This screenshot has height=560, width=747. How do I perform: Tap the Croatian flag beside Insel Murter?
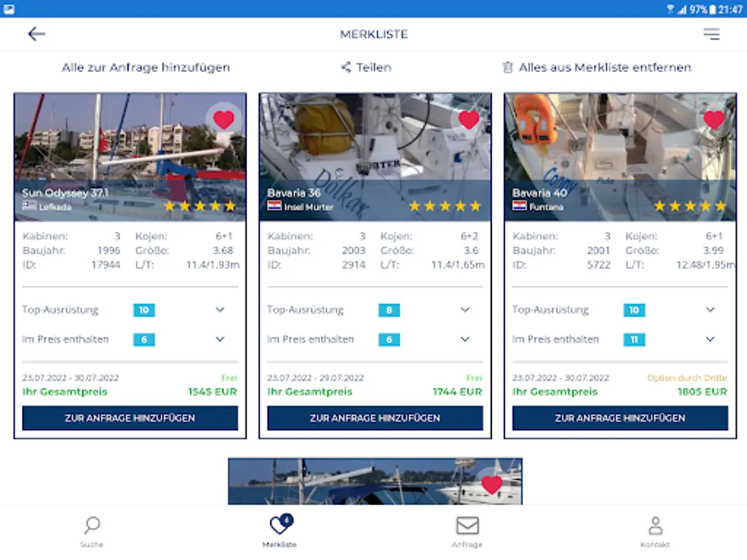pyautogui.click(x=275, y=206)
